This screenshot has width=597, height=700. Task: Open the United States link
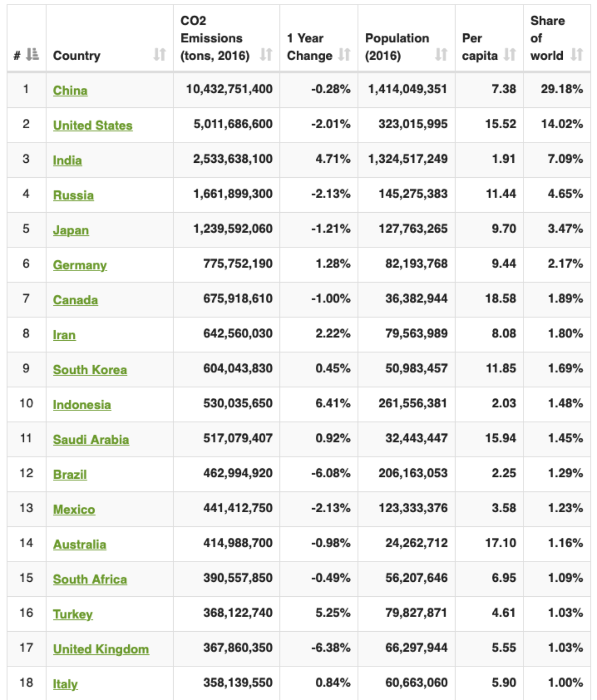pyautogui.click(x=93, y=125)
